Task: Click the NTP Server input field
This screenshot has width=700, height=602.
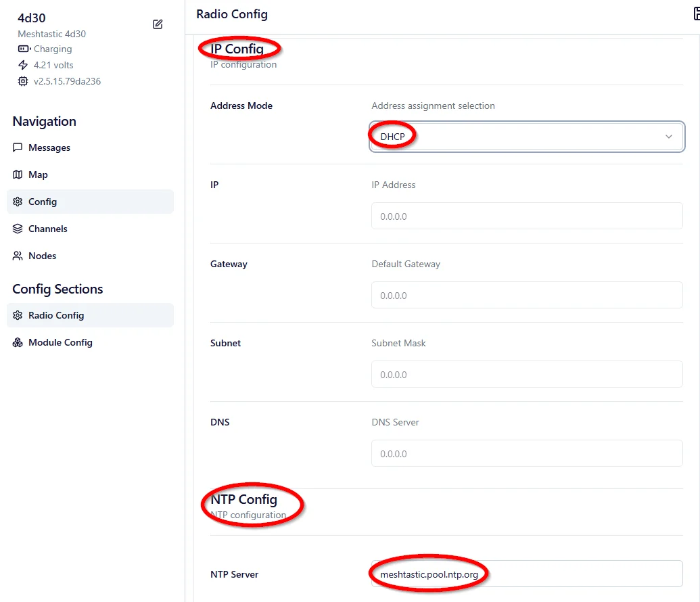Action: [527, 574]
